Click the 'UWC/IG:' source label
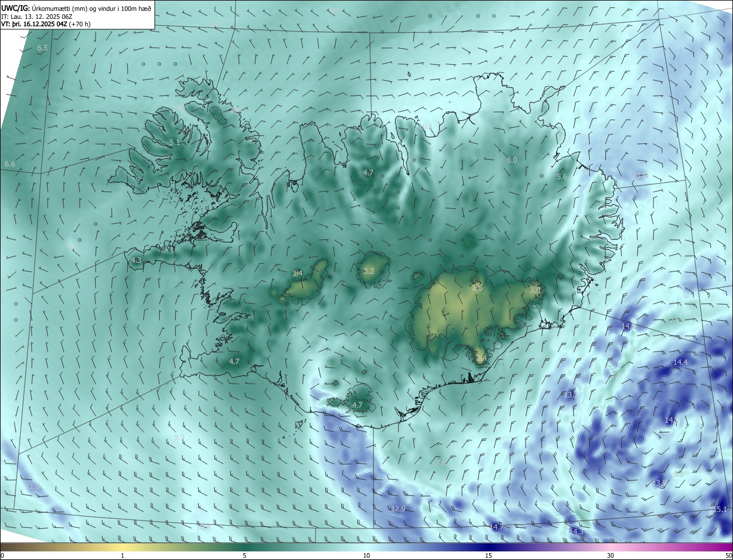 coord(15,7)
